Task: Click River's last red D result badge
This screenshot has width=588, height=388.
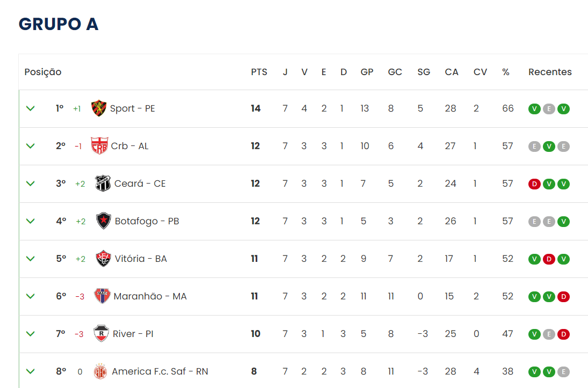Action: tap(563, 334)
